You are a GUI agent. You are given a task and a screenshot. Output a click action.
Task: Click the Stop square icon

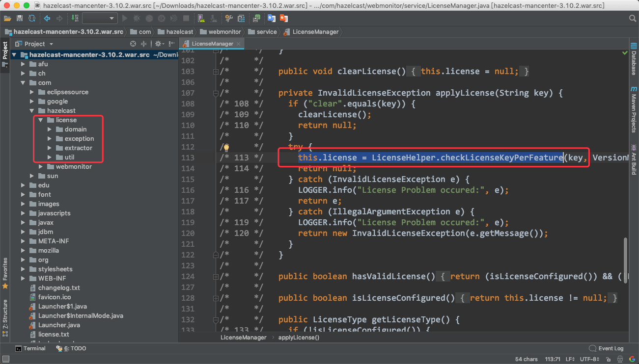pyautogui.click(x=186, y=18)
